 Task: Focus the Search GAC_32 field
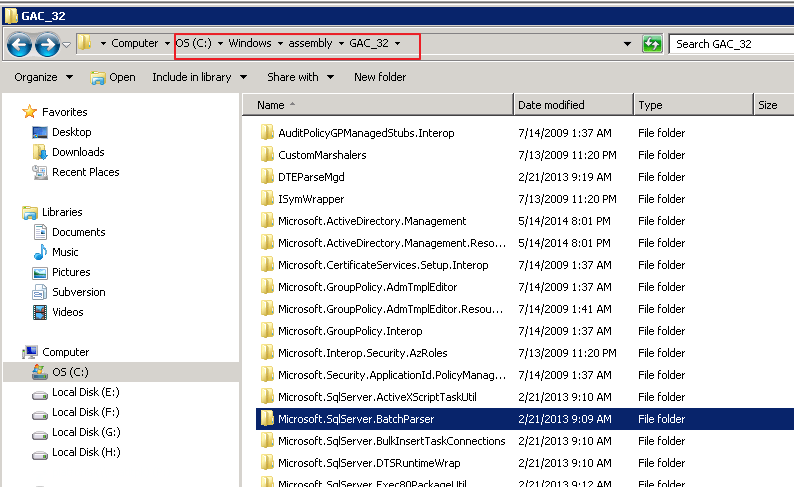coord(732,44)
